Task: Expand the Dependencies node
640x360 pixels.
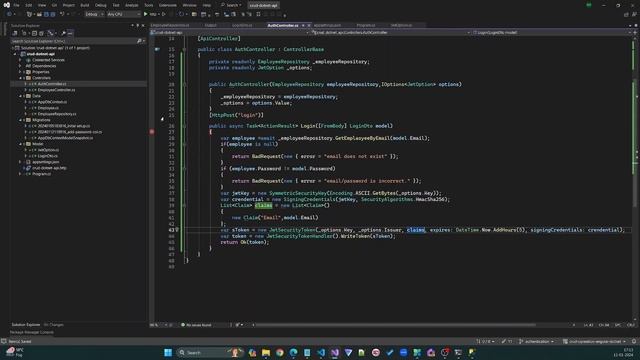Action: 20,66
